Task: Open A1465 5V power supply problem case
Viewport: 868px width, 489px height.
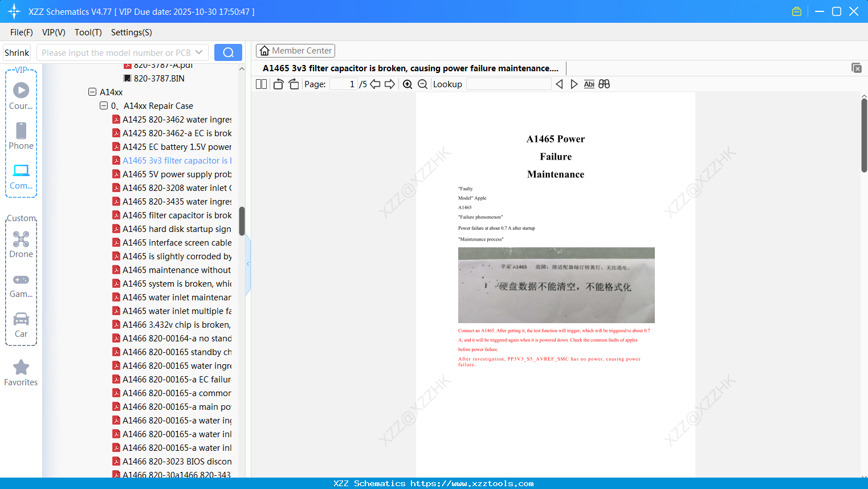Action: tap(172, 174)
